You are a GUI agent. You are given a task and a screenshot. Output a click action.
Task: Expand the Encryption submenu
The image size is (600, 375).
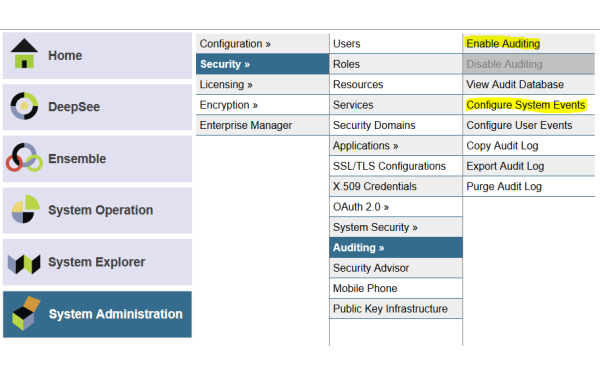262,104
